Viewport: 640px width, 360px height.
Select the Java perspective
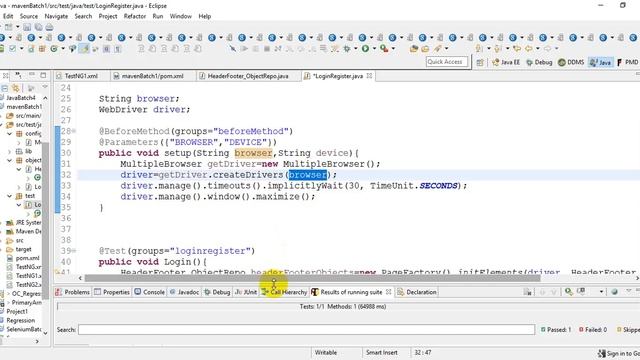tap(601, 62)
